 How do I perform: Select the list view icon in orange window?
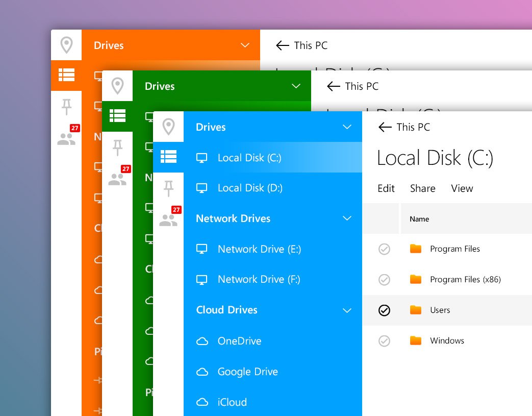(66, 75)
